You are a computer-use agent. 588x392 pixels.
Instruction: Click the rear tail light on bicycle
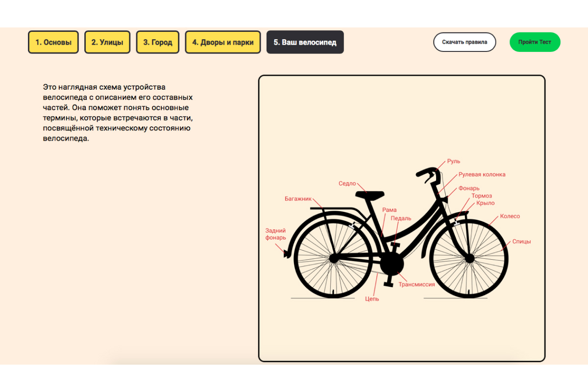coord(286,253)
